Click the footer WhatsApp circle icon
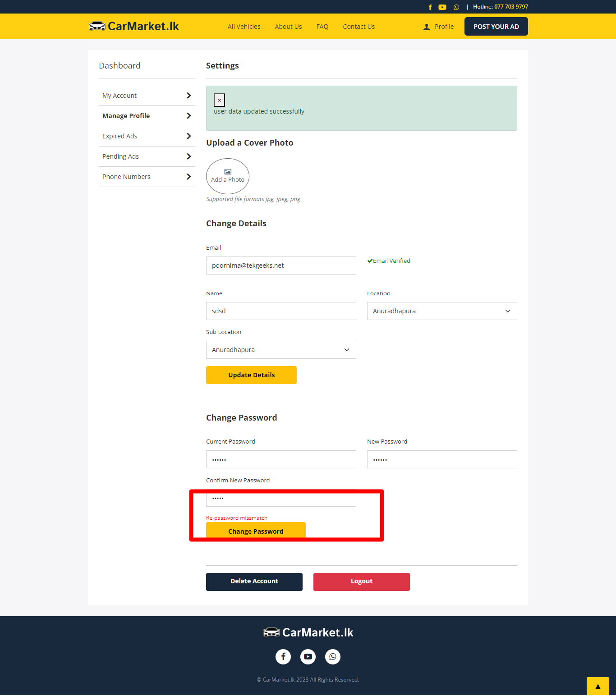 pos(333,656)
